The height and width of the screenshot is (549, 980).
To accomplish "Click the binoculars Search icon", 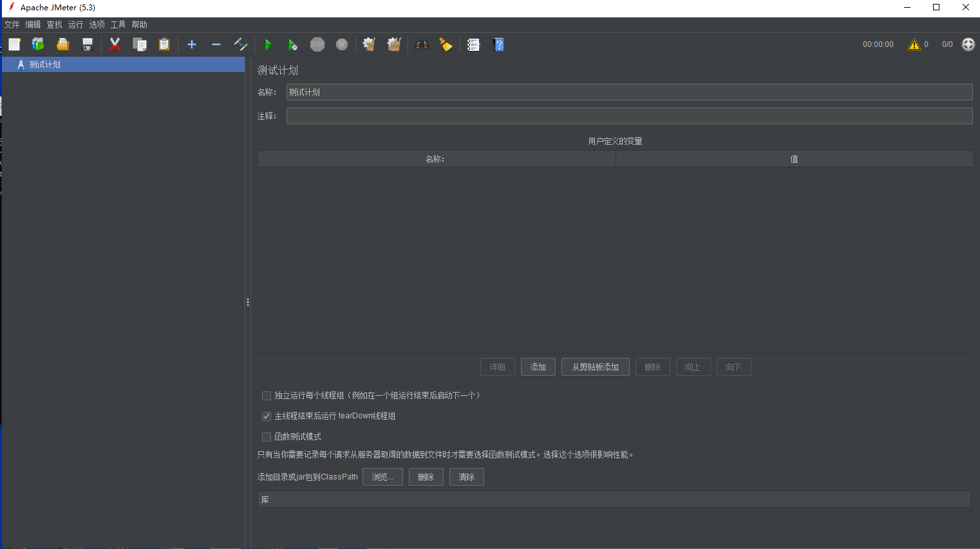I will click(x=422, y=44).
